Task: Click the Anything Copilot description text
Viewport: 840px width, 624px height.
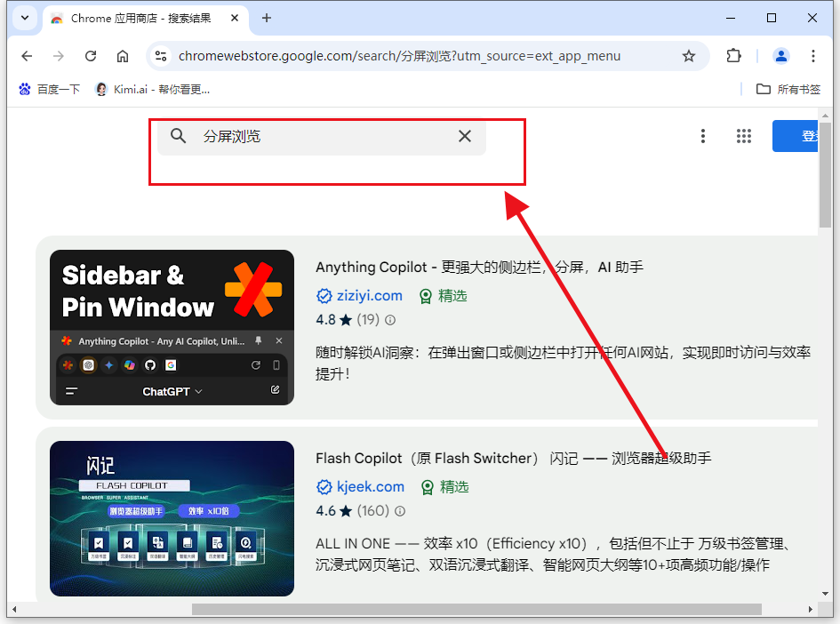Action: (563, 364)
